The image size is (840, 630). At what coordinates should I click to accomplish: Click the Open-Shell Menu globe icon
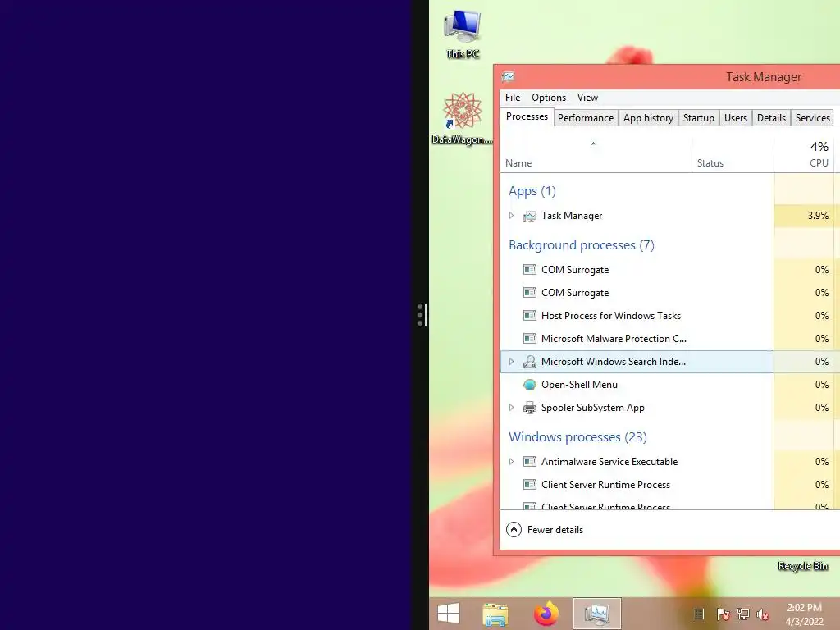pos(529,385)
